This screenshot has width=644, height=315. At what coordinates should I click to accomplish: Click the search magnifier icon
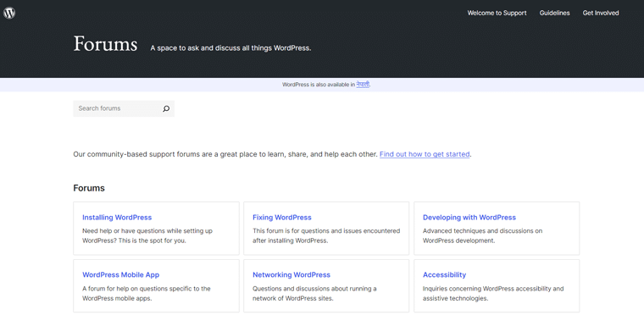click(166, 109)
